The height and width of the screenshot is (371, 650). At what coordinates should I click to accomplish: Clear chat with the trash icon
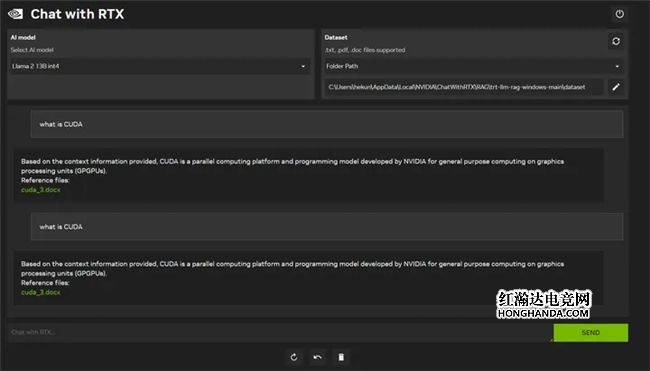(x=341, y=357)
